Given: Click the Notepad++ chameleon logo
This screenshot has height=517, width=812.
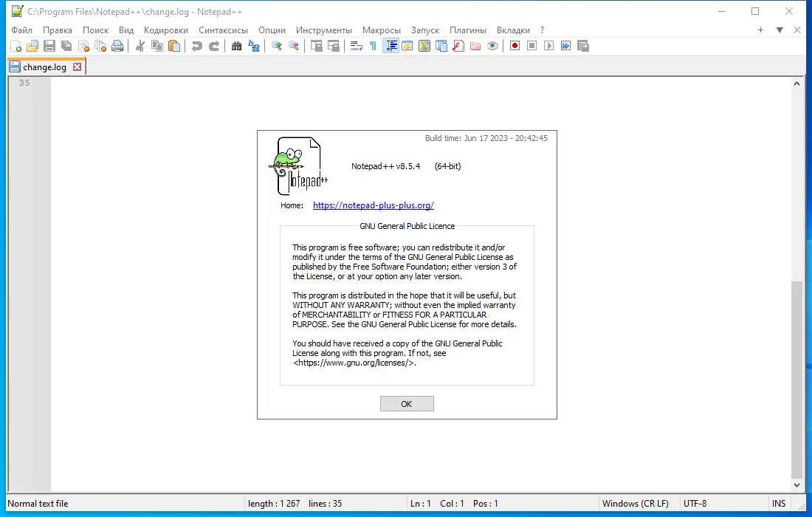Looking at the screenshot, I should pos(299,165).
